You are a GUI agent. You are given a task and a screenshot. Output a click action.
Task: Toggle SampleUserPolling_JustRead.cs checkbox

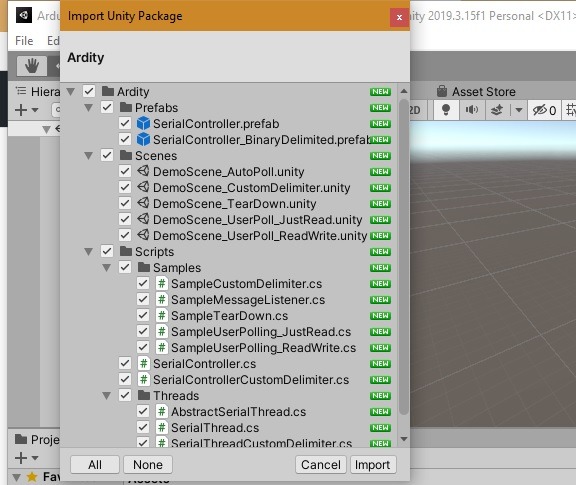[143, 331]
